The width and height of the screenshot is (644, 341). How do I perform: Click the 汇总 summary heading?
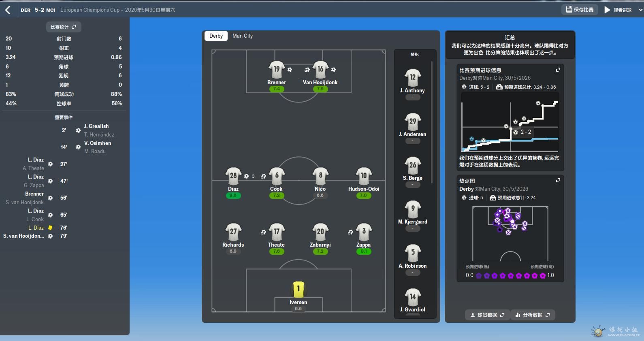(510, 37)
